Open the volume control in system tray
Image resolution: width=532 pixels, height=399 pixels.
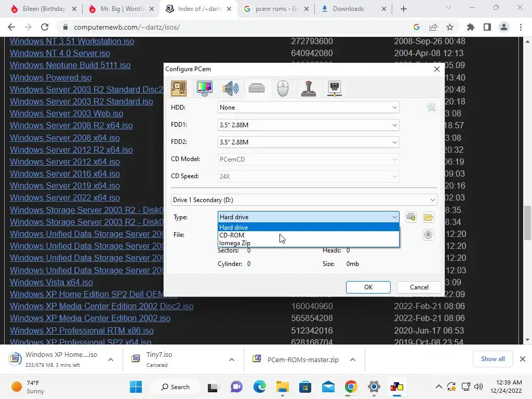coord(478,387)
